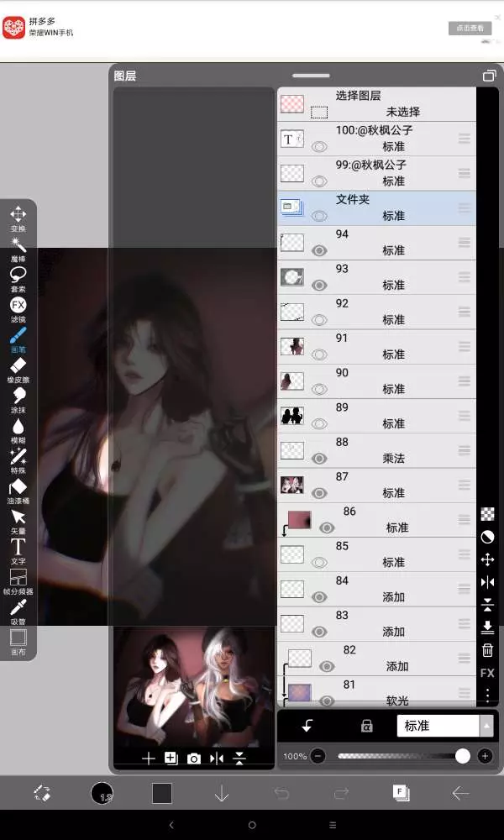Click 点击查看 ad button
The width and height of the screenshot is (504, 840).
[x=470, y=29]
